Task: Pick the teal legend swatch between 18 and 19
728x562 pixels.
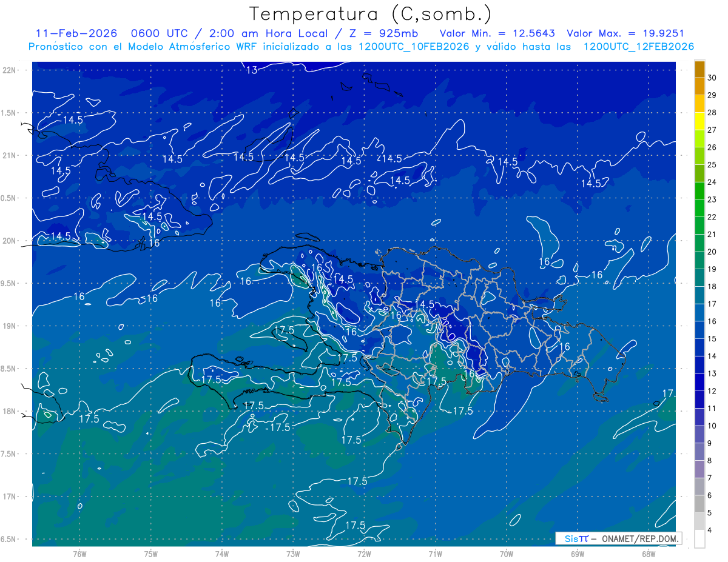Action: coord(699,278)
